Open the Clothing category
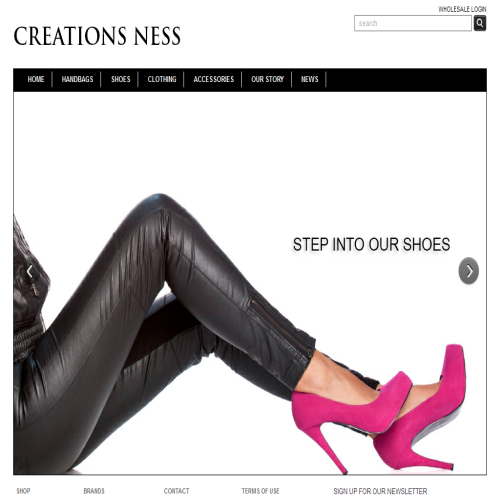 pyautogui.click(x=162, y=79)
